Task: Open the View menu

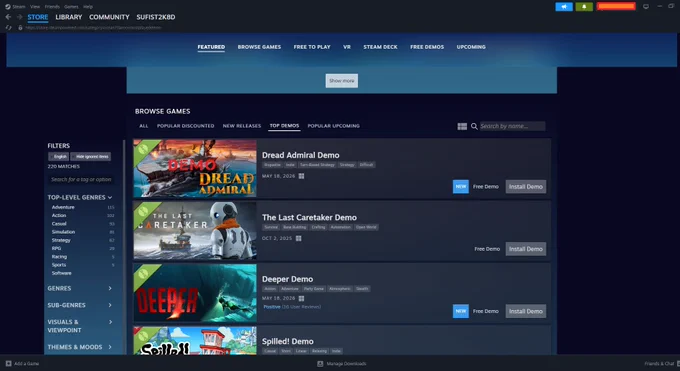Action: (35, 7)
